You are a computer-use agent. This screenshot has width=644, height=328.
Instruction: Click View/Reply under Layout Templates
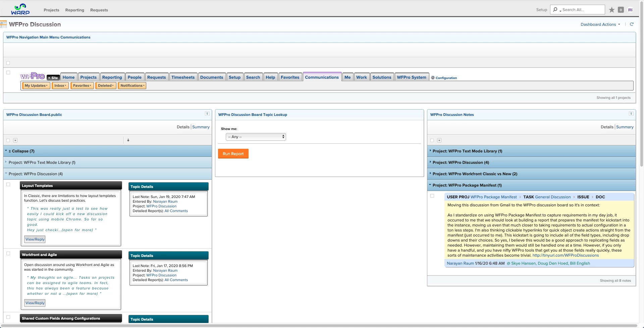(35, 239)
